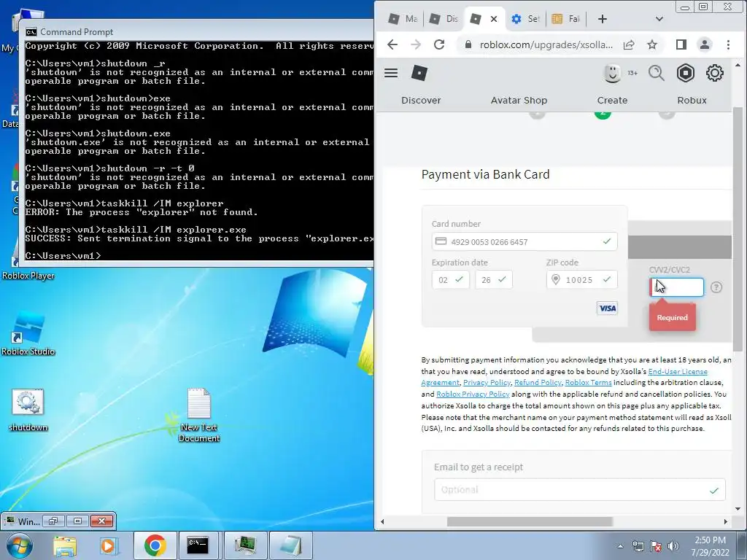Open Windows Explorer from taskbar
747x560 pixels.
click(x=65, y=545)
